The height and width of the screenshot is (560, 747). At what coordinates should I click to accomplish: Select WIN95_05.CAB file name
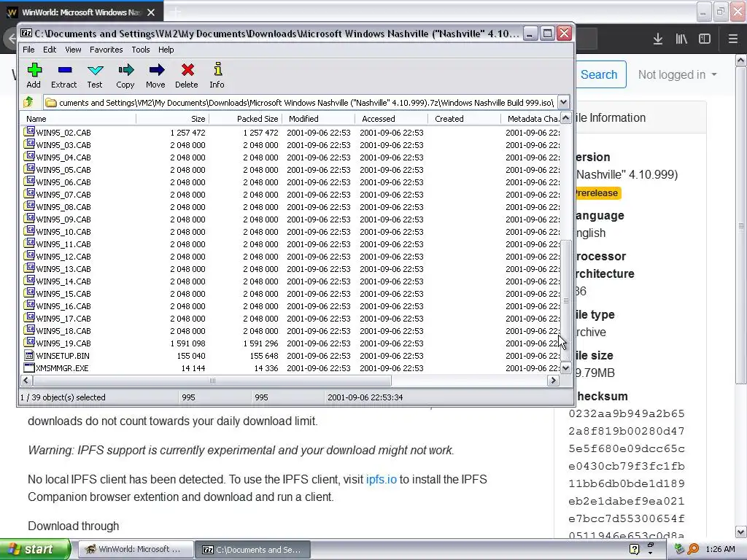pyautogui.click(x=63, y=169)
